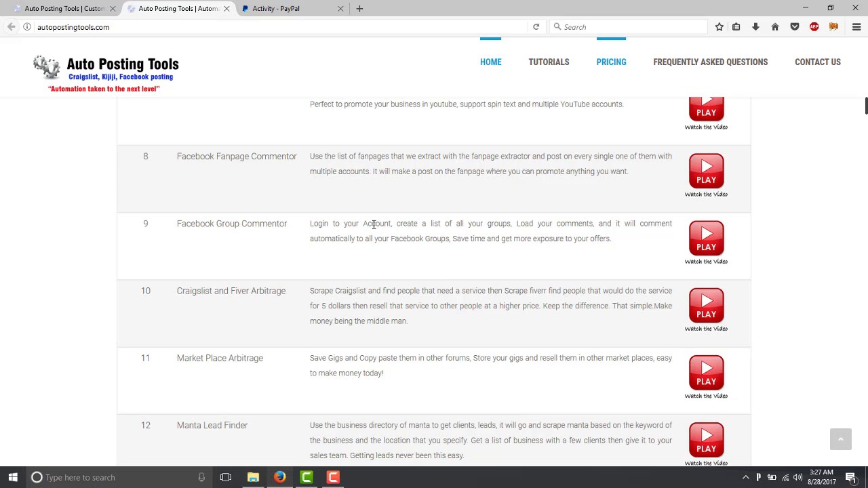This screenshot has height=488, width=868.
Task: Go back to the previous page
Action: (11, 27)
